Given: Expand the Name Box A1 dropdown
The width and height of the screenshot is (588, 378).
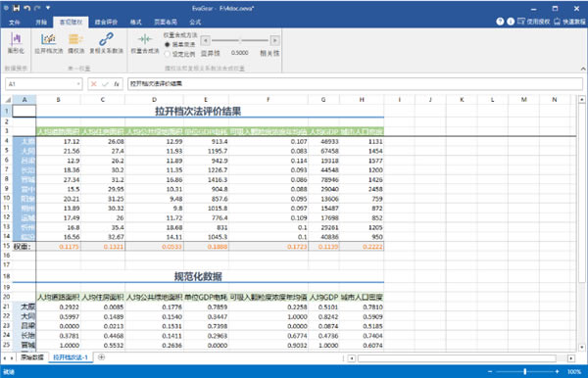Looking at the screenshot, I should coord(78,84).
